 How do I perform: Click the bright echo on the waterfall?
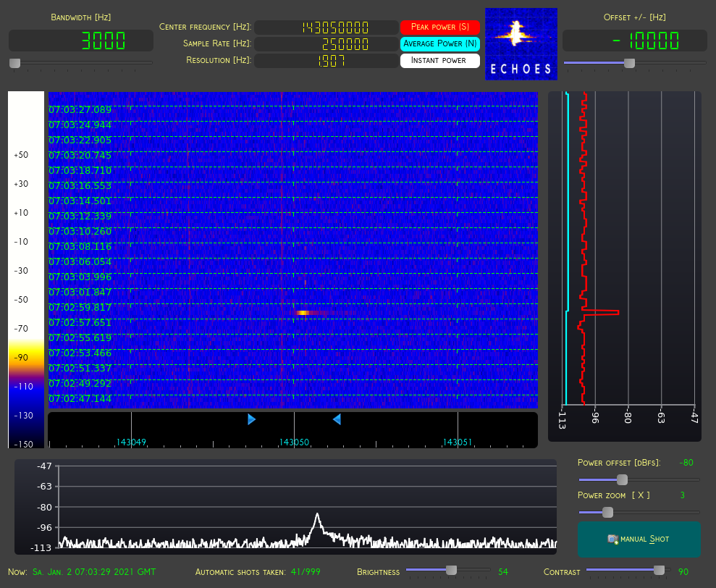coord(303,313)
